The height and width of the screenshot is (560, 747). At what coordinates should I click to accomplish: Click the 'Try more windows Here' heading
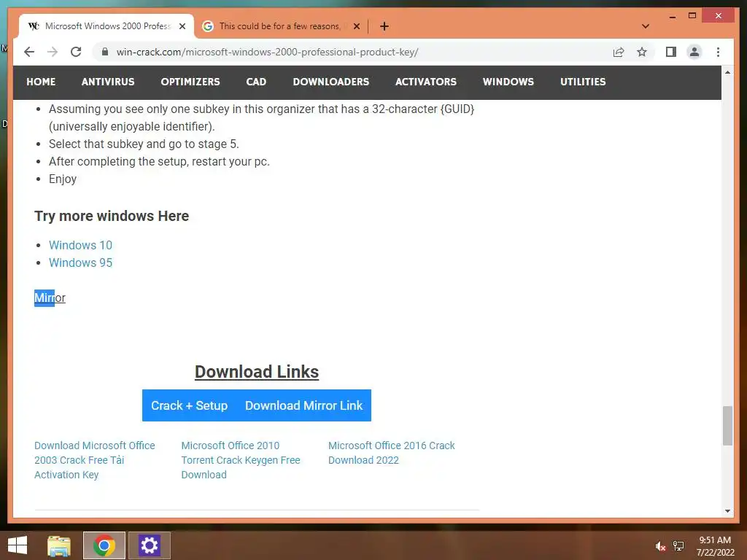pyautogui.click(x=112, y=216)
